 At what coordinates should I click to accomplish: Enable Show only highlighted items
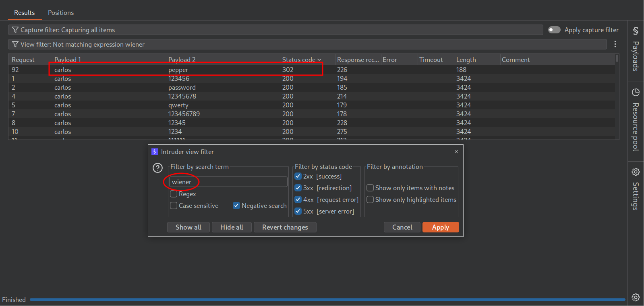(370, 200)
